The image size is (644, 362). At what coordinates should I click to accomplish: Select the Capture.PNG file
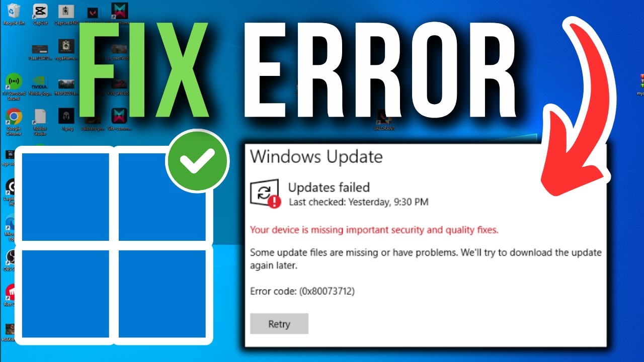[66, 14]
